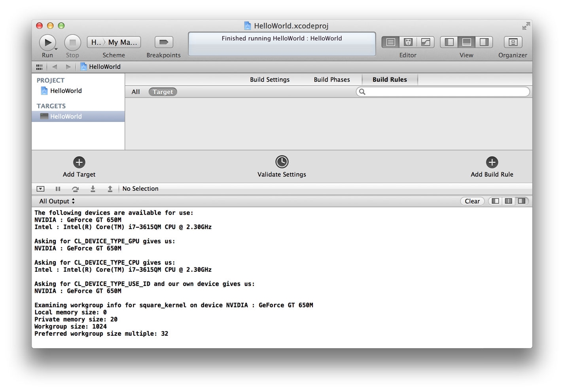Open the Organizer window
The image size is (564, 392).
[x=513, y=42]
